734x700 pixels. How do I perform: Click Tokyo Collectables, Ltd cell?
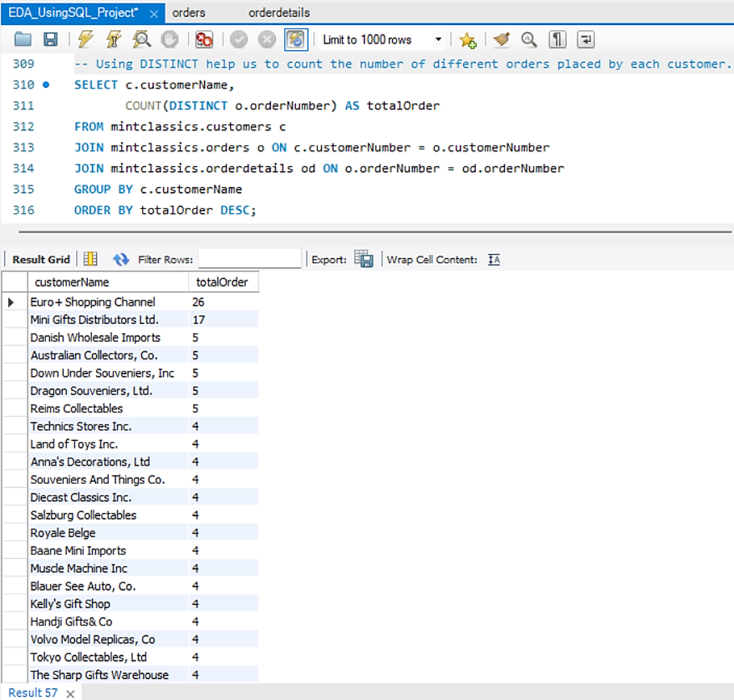tap(108, 658)
